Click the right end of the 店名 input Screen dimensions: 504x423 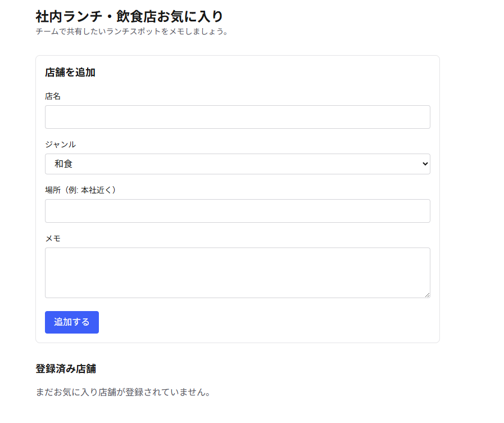(418, 117)
